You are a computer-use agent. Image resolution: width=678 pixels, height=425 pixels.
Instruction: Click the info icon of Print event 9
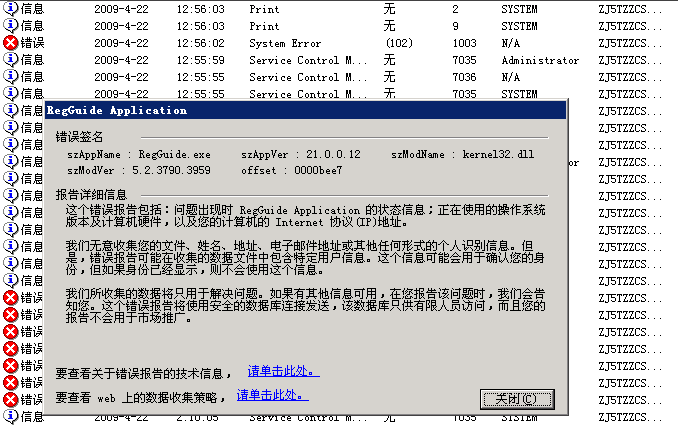(x=10, y=26)
